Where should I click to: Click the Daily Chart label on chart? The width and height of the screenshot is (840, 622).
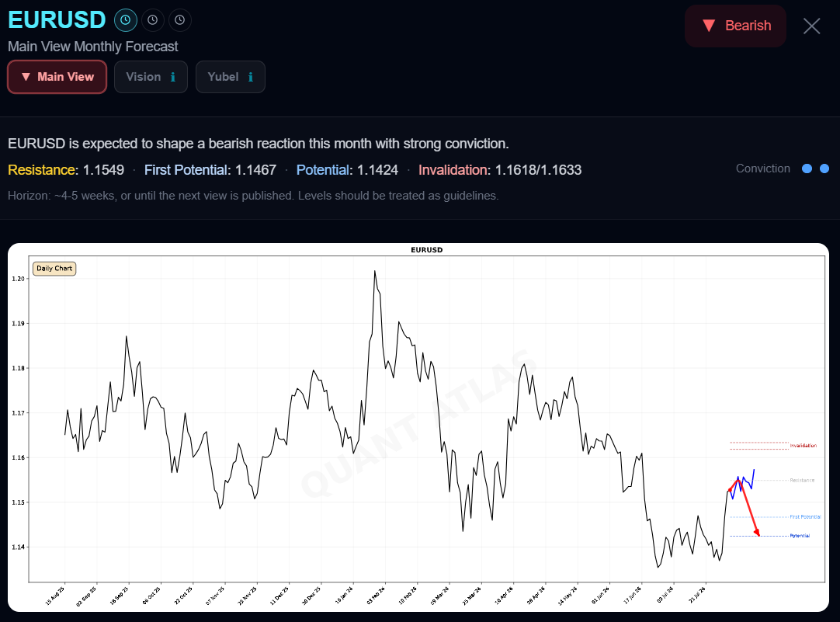(54, 269)
